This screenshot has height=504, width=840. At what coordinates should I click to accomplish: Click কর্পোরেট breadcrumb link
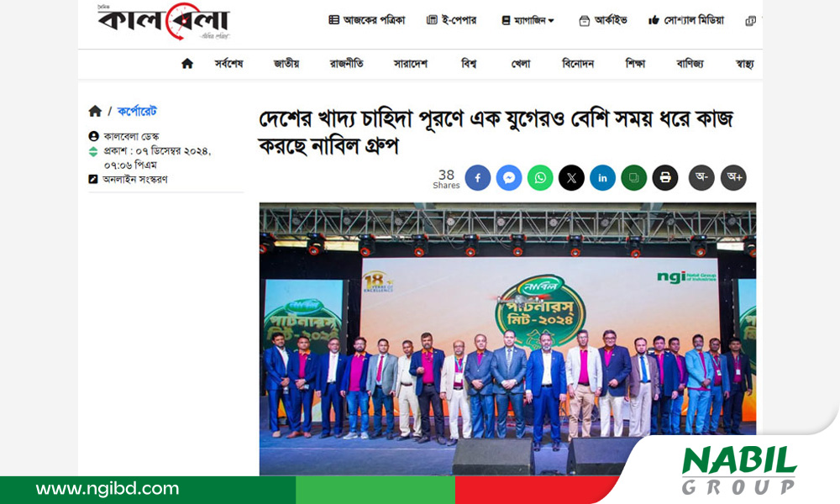(137, 112)
